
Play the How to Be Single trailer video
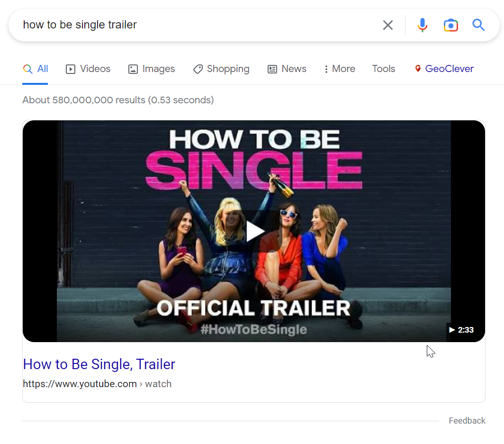(x=254, y=231)
